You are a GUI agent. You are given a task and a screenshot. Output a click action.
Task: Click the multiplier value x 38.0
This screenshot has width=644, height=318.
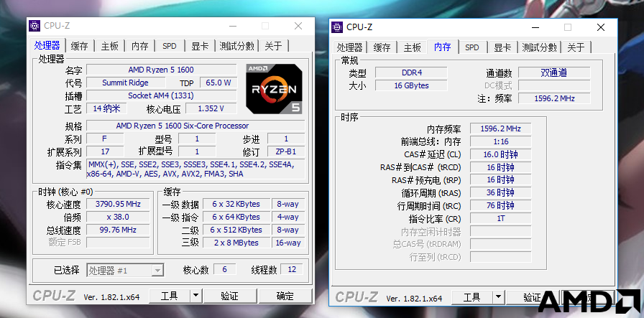pyautogui.click(x=118, y=217)
